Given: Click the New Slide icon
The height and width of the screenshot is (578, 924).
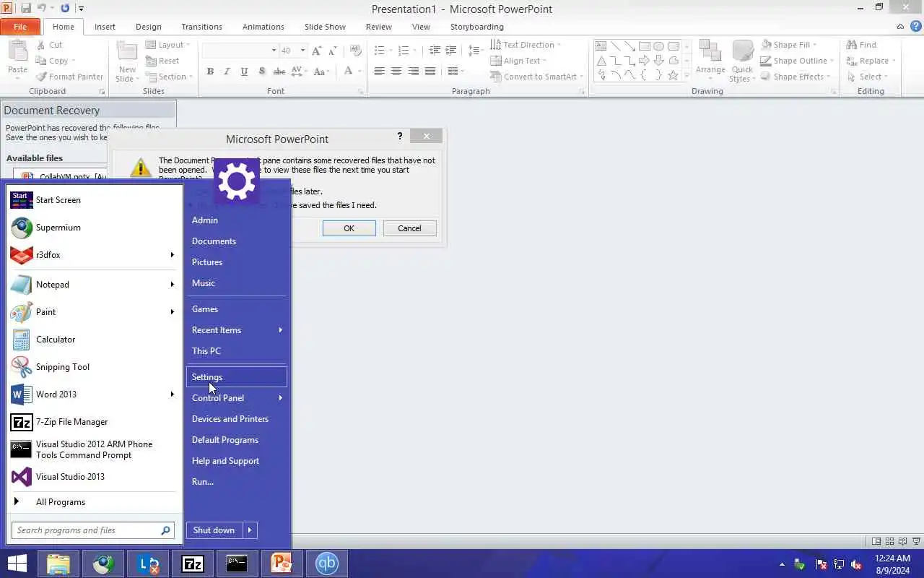Looking at the screenshot, I should 127,52.
